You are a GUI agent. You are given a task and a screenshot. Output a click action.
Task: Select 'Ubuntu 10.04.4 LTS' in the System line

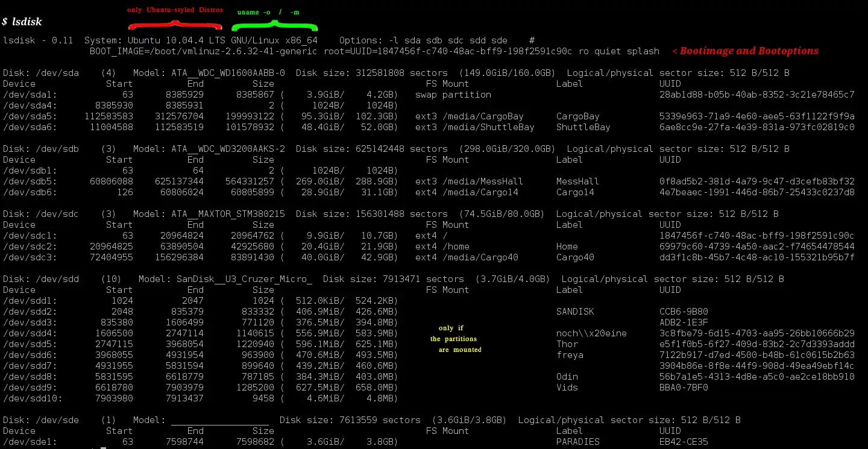click(178, 40)
